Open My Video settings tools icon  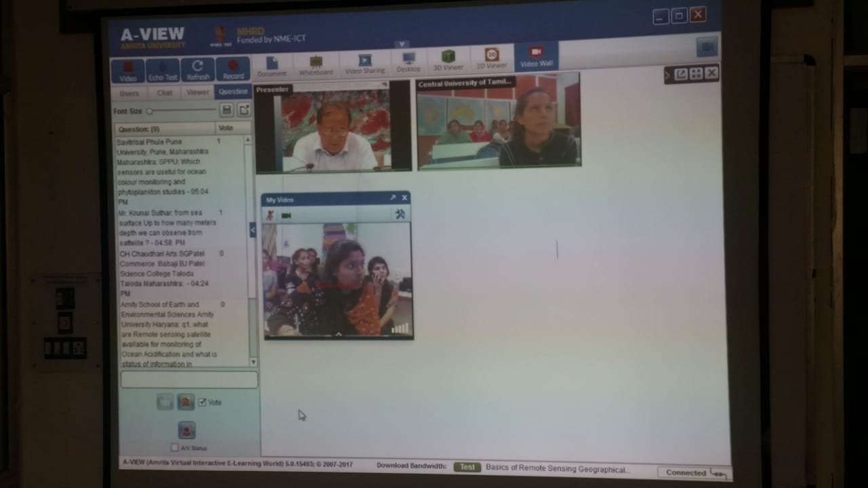tap(400, 213)
